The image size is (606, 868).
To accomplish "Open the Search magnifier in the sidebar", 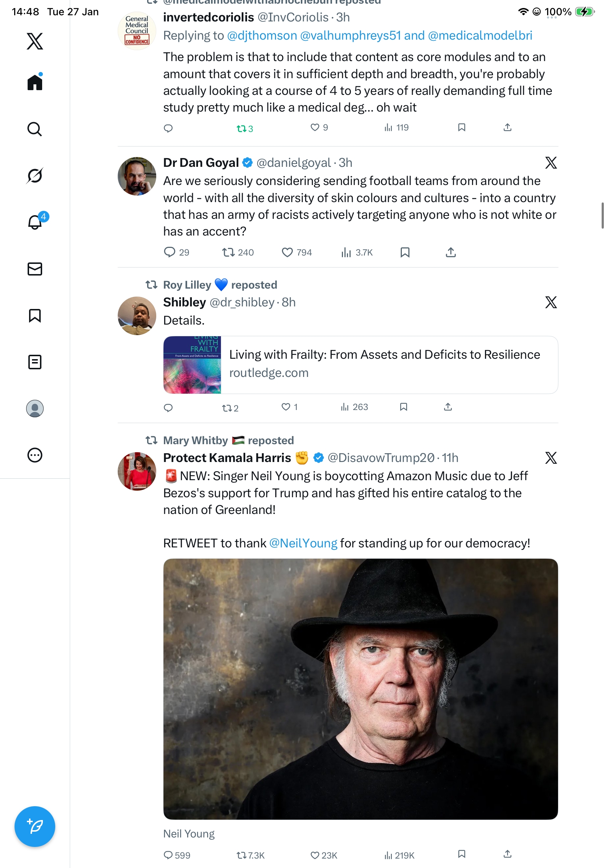I will (x=35, y=129).
